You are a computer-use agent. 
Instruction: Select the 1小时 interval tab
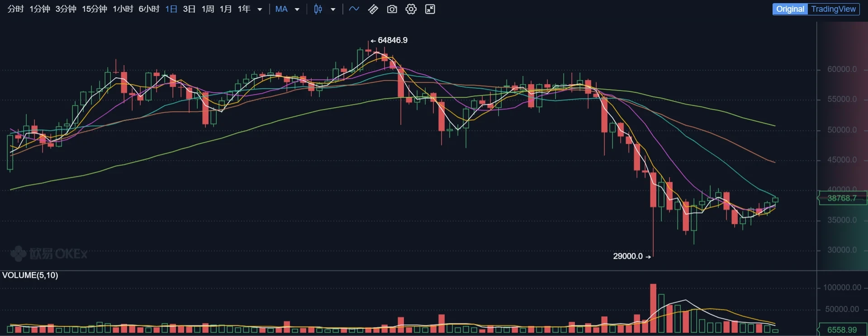[123, 9]
